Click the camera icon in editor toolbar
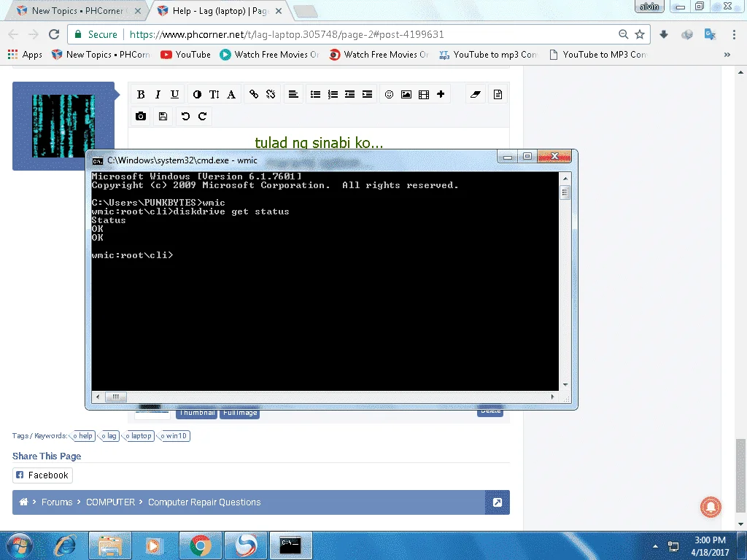 (141, 116)
